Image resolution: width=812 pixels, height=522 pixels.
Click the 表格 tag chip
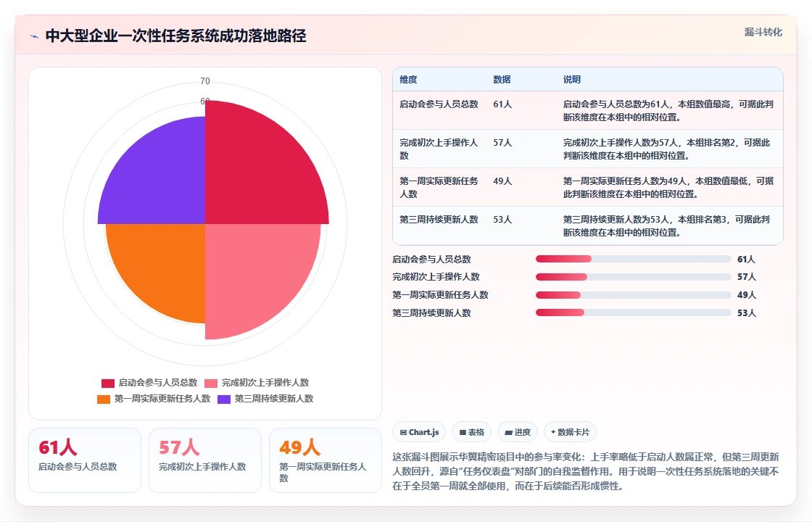472,432
